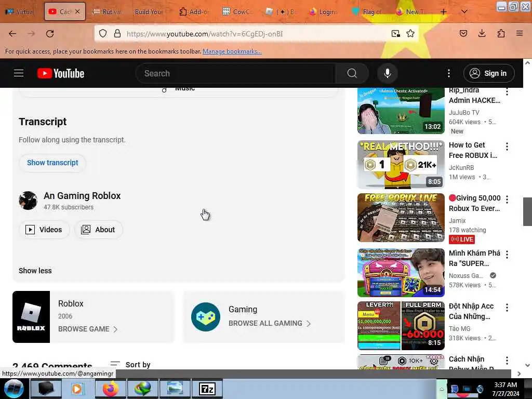Switch to the Login tab
The width and height of the screenshot is (532, 399).
coord(323,12)
